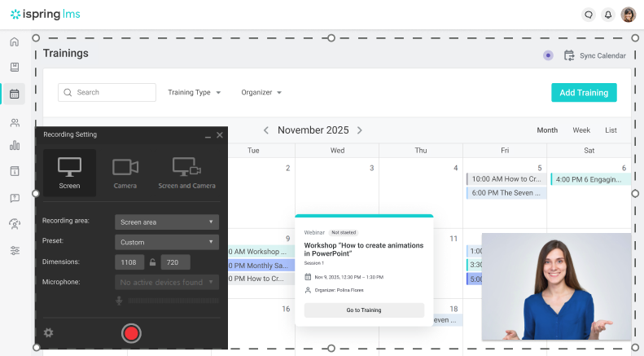The width and height of the screenshot is (644, 356).
Task: Open the support headset sidebar icon
Action: click(15, 224)
